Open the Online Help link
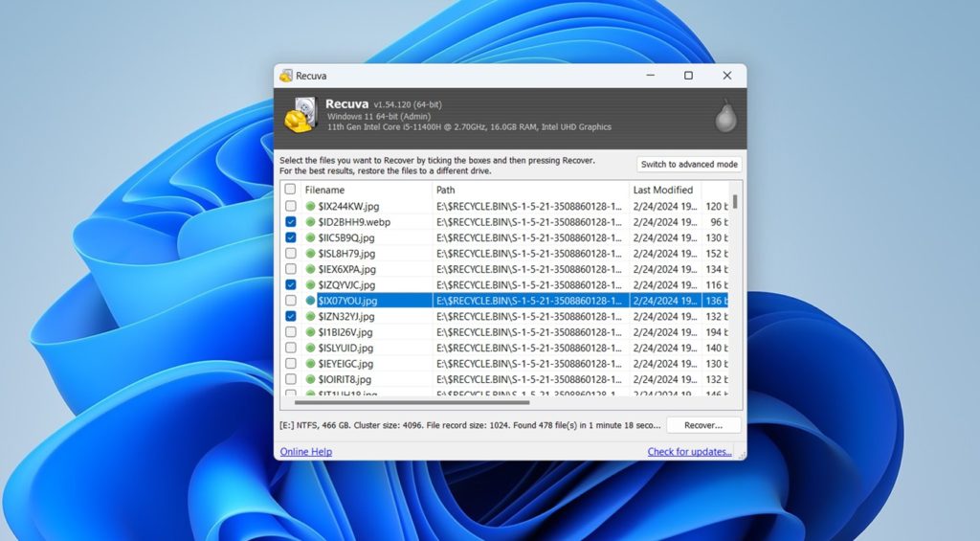 [x=305, y=452]
